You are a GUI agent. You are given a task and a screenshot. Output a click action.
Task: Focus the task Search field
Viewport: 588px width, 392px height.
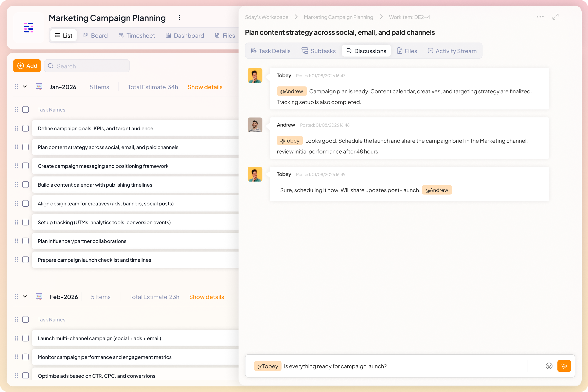(x=87, y=66)
